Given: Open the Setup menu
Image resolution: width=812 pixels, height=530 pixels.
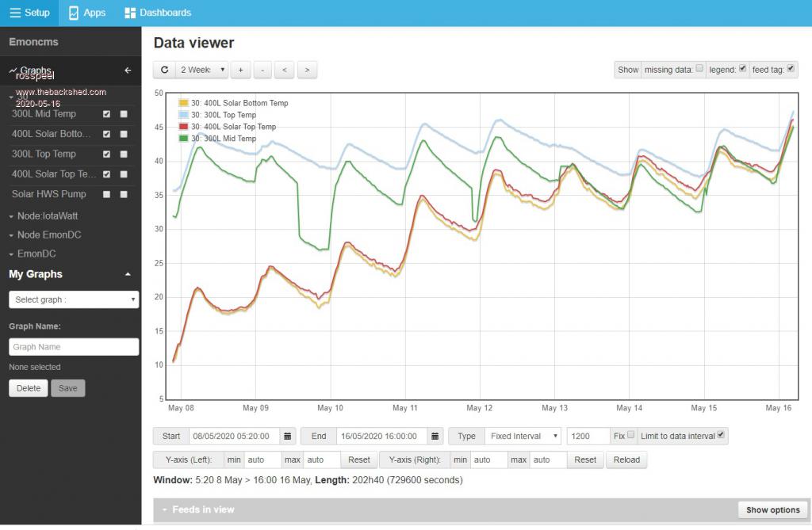Looking at the screenshot, I should [29, 13].
